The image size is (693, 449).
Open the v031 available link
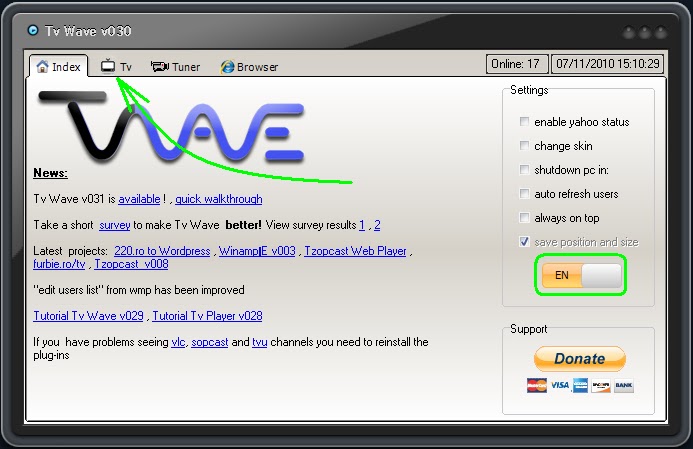139,199
